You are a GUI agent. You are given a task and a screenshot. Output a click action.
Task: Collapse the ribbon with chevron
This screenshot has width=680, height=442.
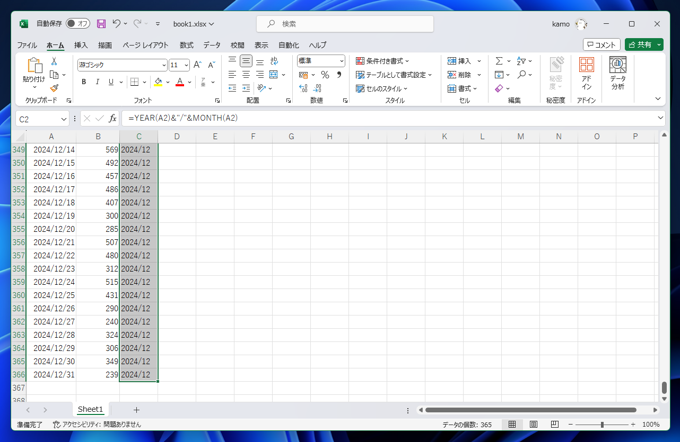coord(658,99)
